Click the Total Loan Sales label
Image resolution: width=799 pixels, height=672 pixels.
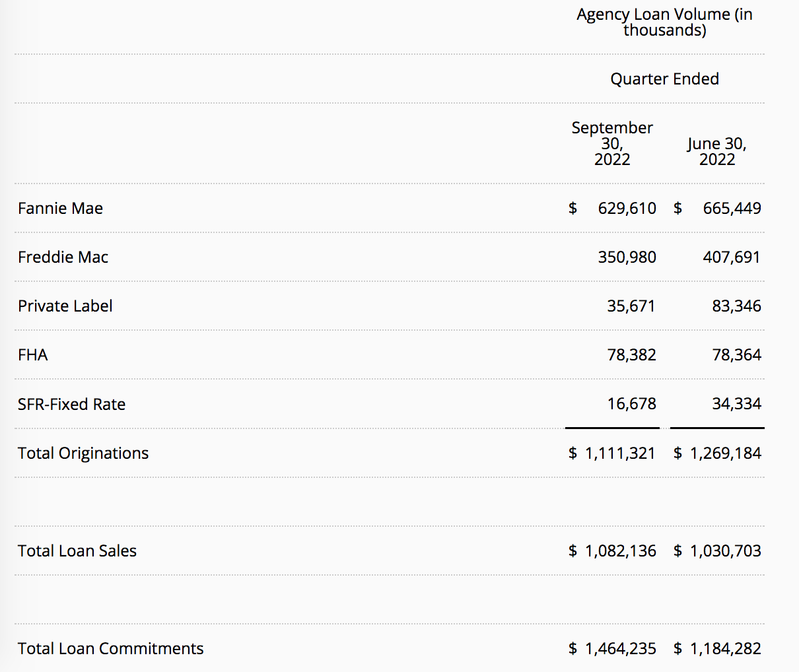coord(77,551)
